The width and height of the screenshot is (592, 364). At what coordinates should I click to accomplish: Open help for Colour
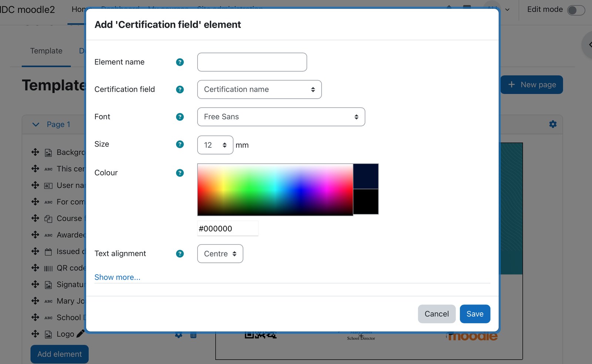pos(180,173)
